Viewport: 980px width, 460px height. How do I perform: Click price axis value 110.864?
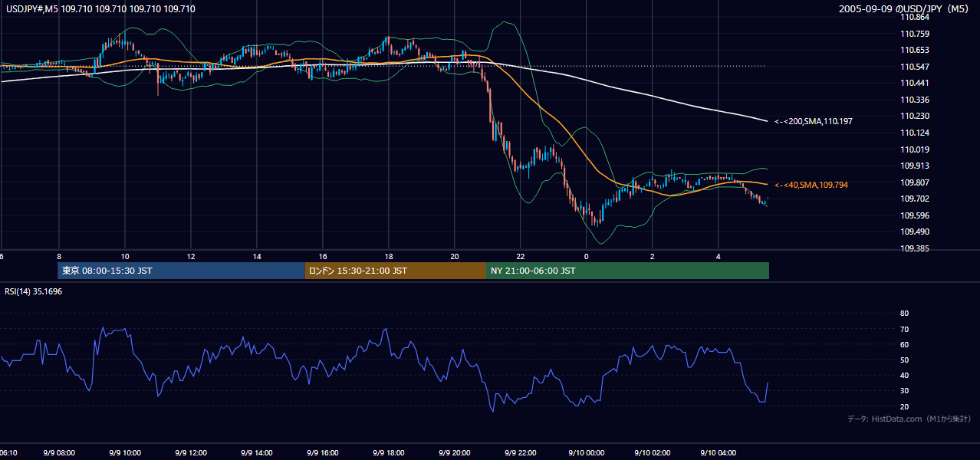coord(916,17)
